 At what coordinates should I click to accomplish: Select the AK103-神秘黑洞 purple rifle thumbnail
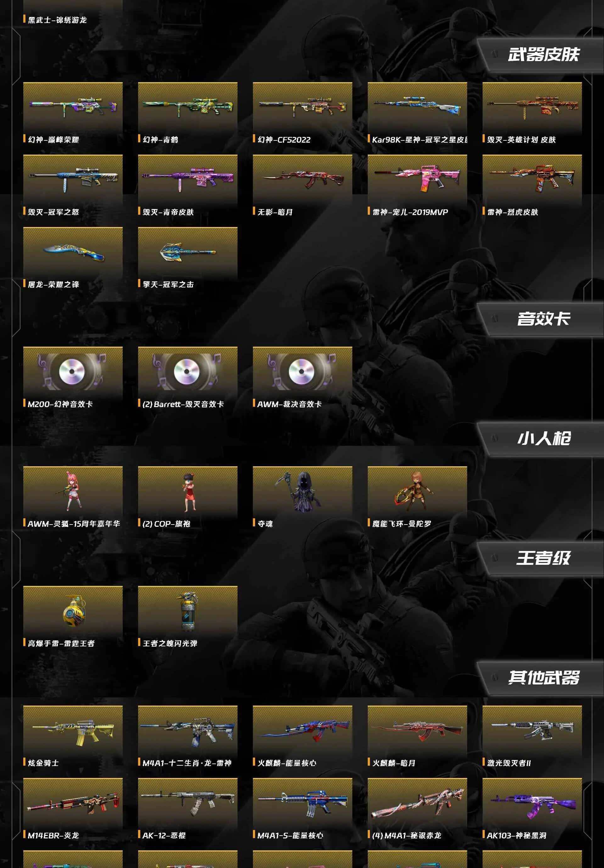pyautogui.click(x=532, y=803)
